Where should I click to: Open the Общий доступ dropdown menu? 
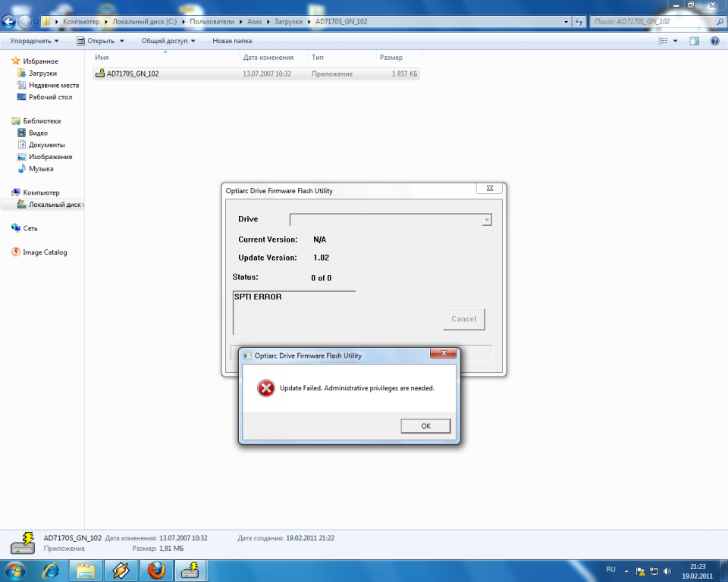point(168,41)
